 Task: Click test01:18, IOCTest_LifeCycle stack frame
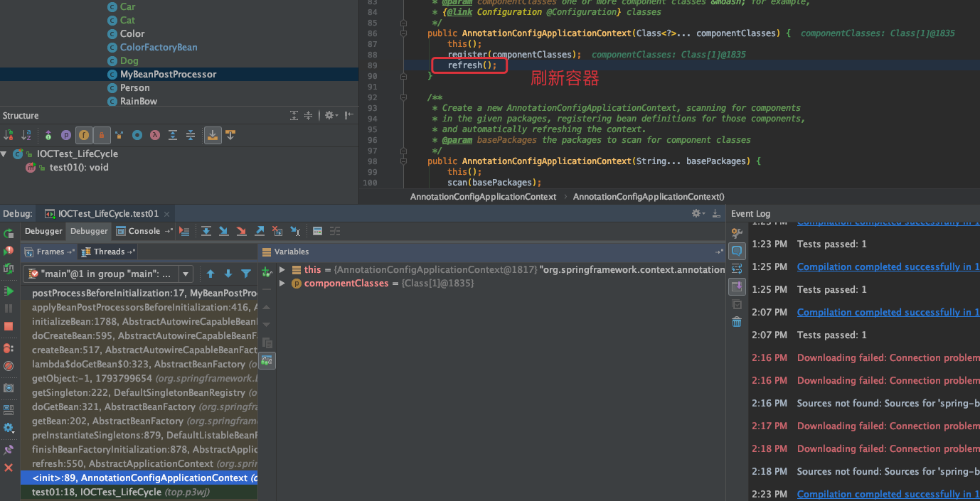(139, 492)
